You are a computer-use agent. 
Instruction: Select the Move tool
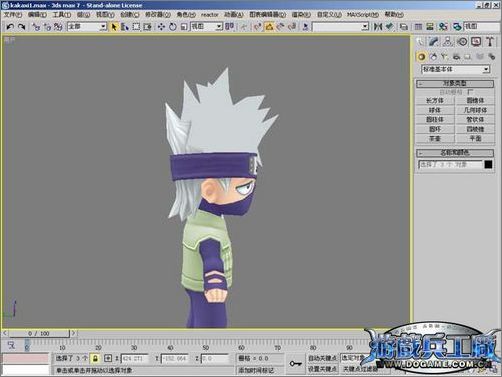pyautogui.click(x=161, y=27)
